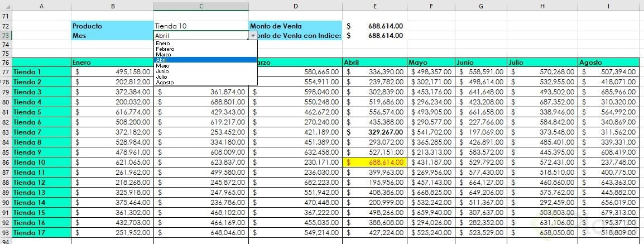The height and width of the screenshot is (244, 644).
Task: Choose Junio from the dropdown list
Action: tap(205, 71)
